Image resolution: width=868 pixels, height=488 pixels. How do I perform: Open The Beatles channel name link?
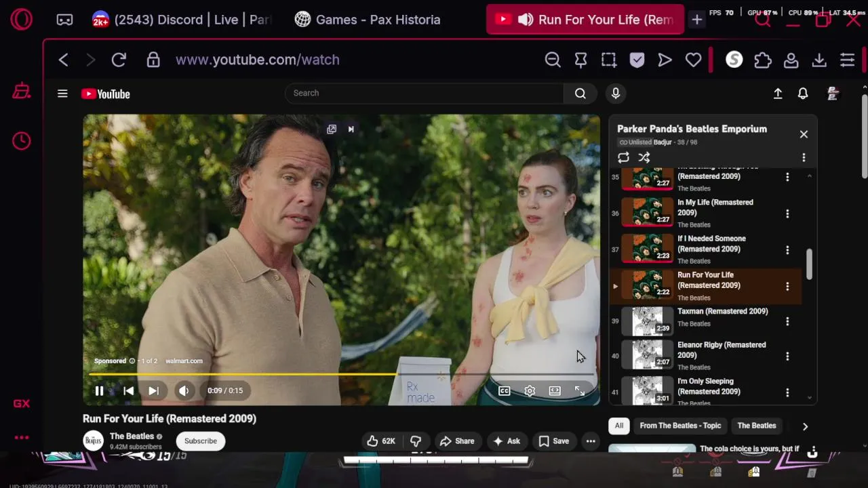click(x=132, y=436)
